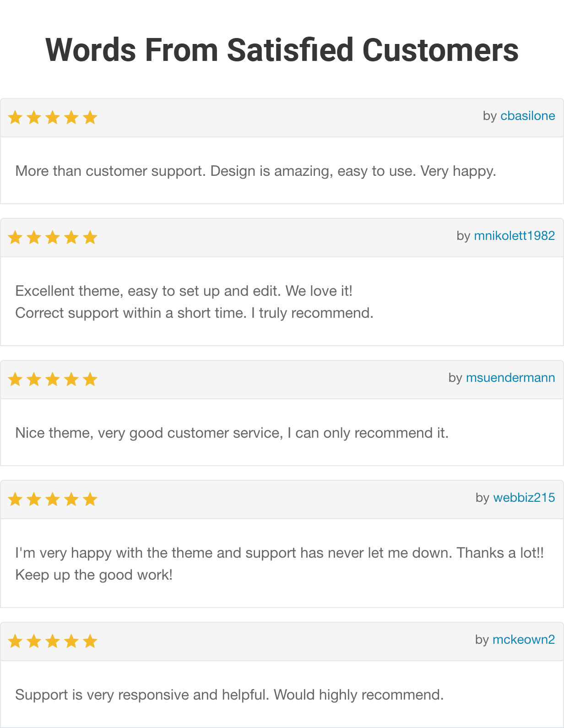This screenshot has width=564, height=728.
Task: Select the third star in mnikolett1982's rating
Action: (52, 237)
